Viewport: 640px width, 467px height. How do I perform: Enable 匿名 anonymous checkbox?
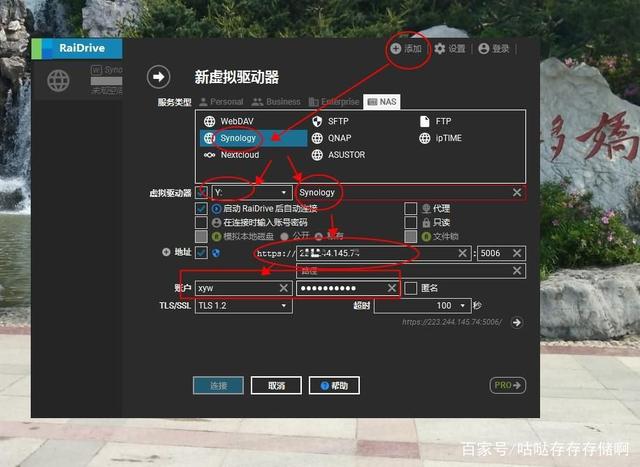coord(411,288)
